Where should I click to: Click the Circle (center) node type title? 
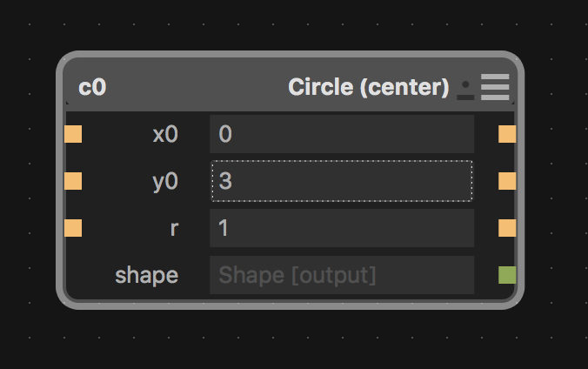point(368,88)
